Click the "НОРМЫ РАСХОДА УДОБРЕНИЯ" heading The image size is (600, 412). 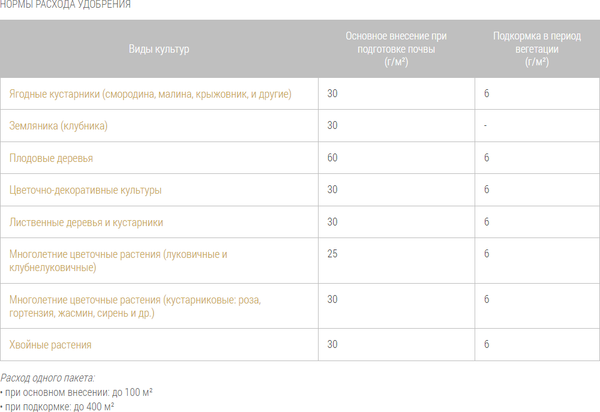[x=65, y=6]
